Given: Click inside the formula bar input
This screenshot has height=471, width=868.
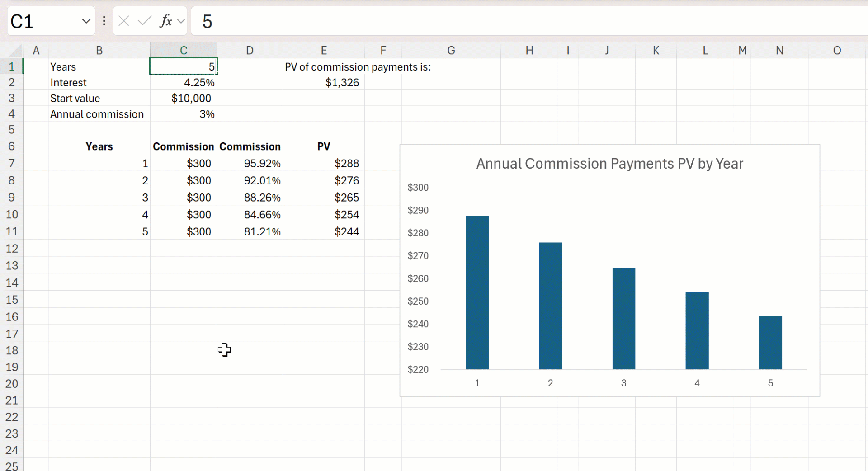Looking at the screenshot, I should click(x=497, y=21).
